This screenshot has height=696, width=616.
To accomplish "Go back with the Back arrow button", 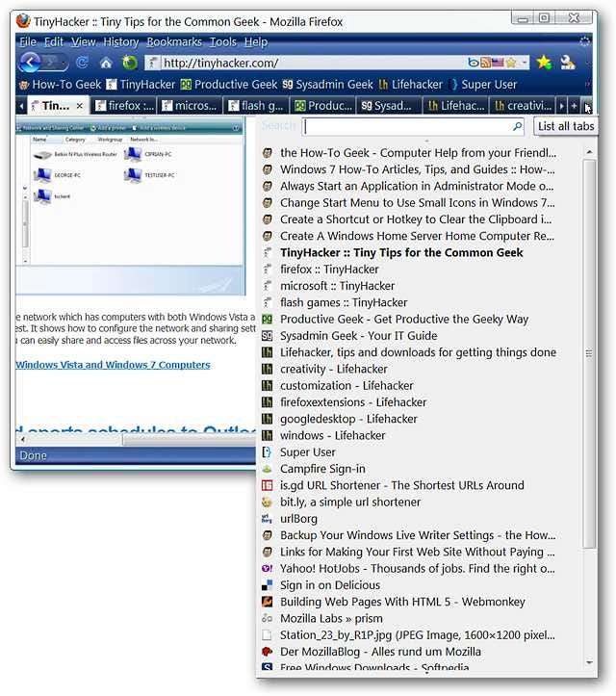I will (x=29, y=63).
